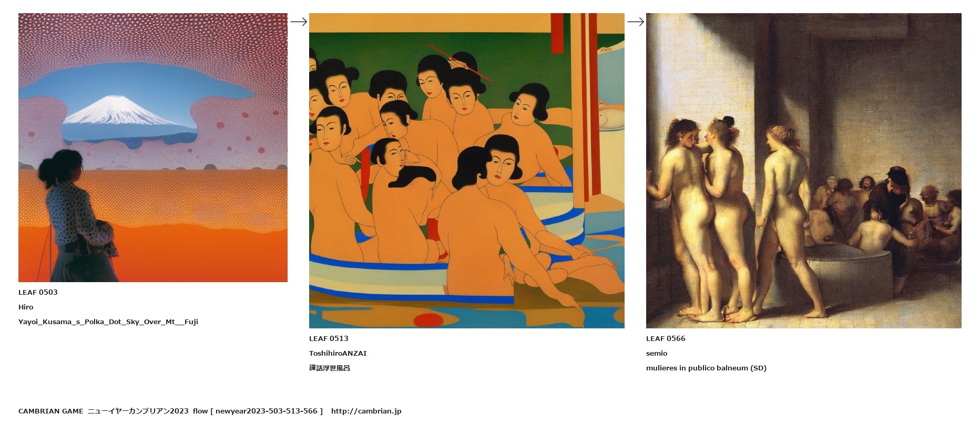This screenshot has height=424, width=980.
Task: Select the LEAF 0513 label
Action: coord(329,338)
